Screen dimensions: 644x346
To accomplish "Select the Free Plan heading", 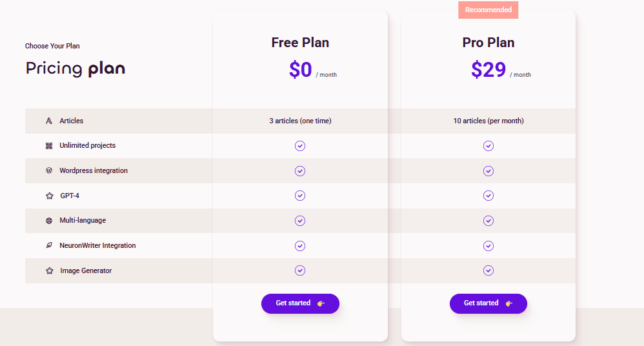I will pos(300,43).
